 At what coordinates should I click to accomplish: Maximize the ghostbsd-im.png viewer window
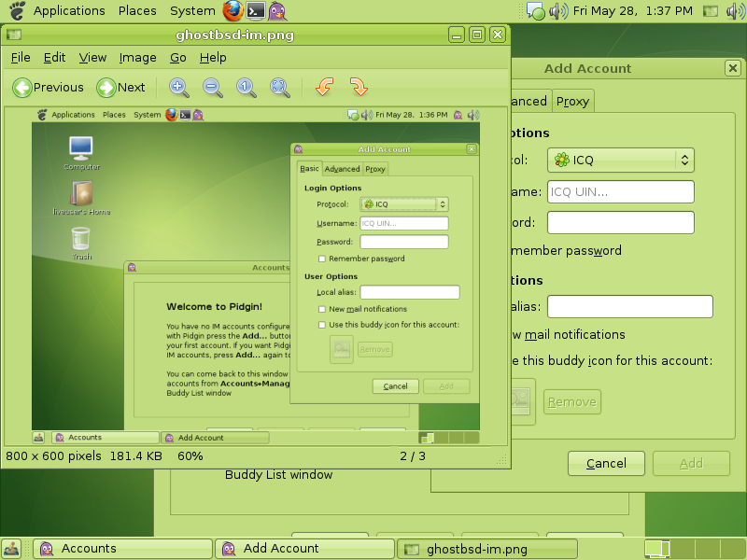[x=477, y=35]
